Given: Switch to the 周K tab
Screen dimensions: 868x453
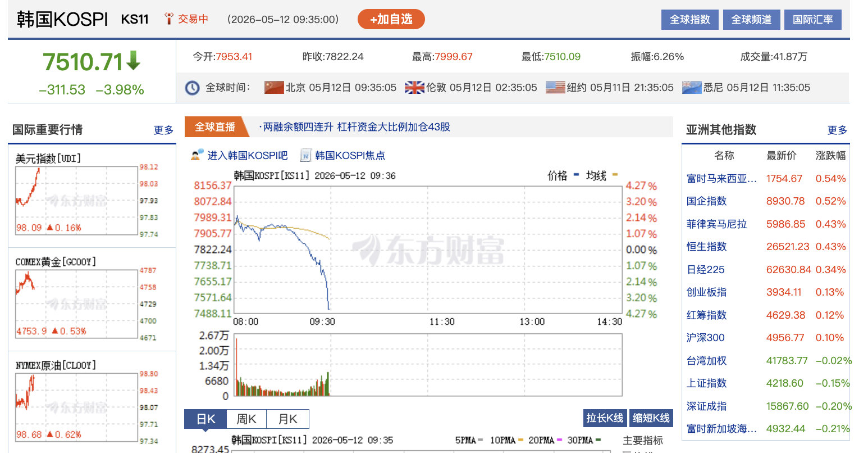Looking at the screenshot, I should point(246,419).
